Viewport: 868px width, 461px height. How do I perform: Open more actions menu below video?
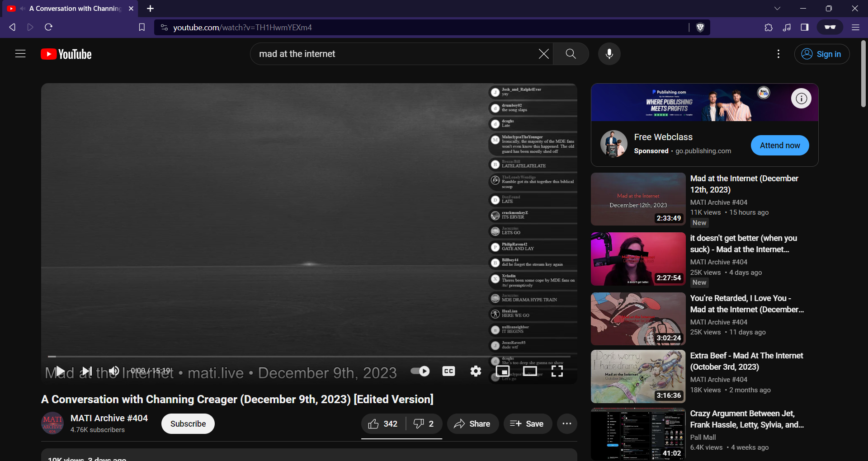pyautogui.click(x=567, y=423)
